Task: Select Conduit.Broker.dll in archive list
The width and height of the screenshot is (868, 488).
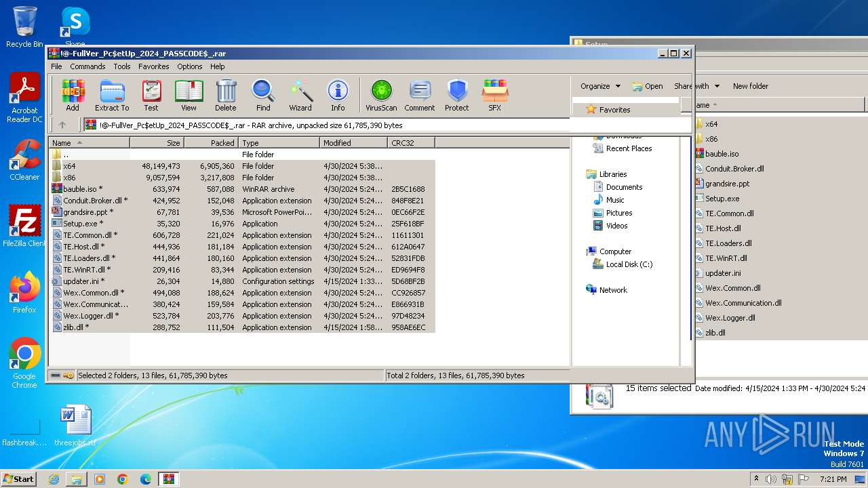Action: pos(243,201)
